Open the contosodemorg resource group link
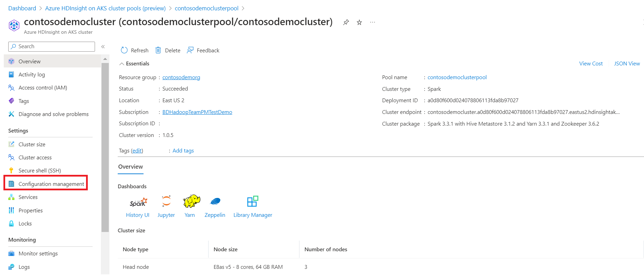This screenshot has height=275, width=644. (181, 77)
